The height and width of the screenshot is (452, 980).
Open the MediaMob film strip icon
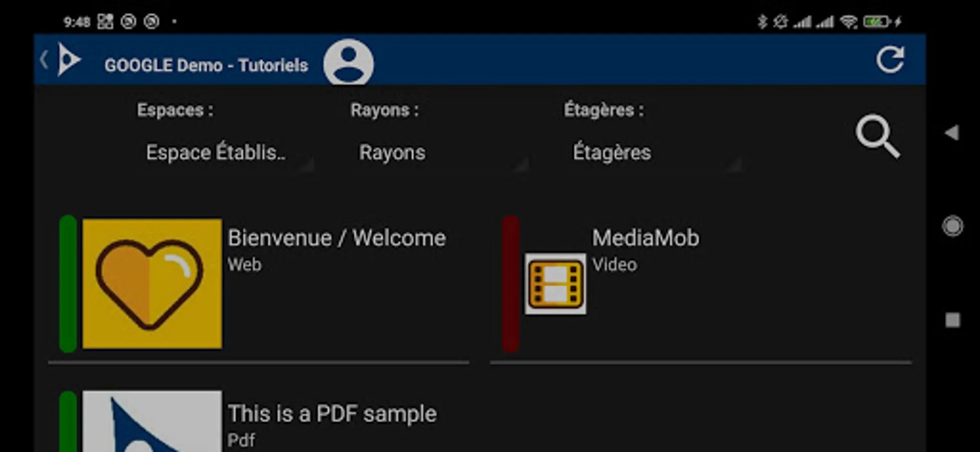(x=555, y=284)
